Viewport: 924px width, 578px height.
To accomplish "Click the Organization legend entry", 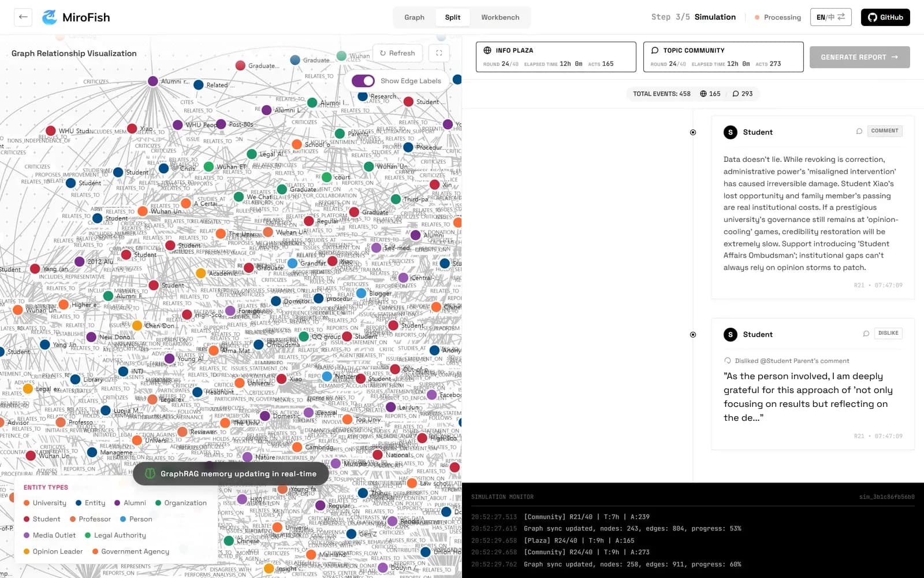I will point(181,503).
